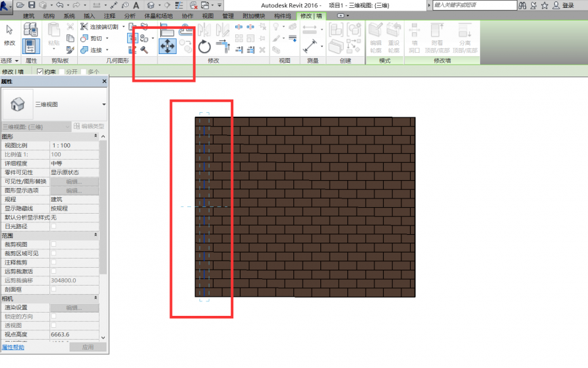Switch to the 管理 ribbon tab
588x368 pixels.
point(228,16)
